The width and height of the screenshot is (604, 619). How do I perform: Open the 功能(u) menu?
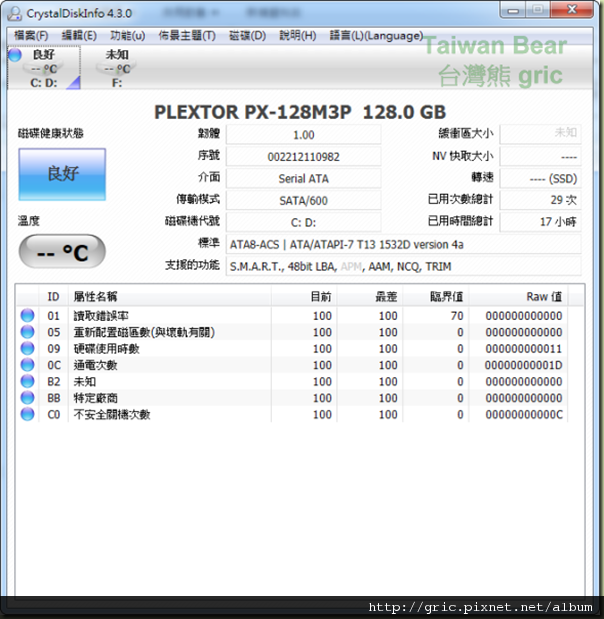pyautogui.click(x=128, y=36)
